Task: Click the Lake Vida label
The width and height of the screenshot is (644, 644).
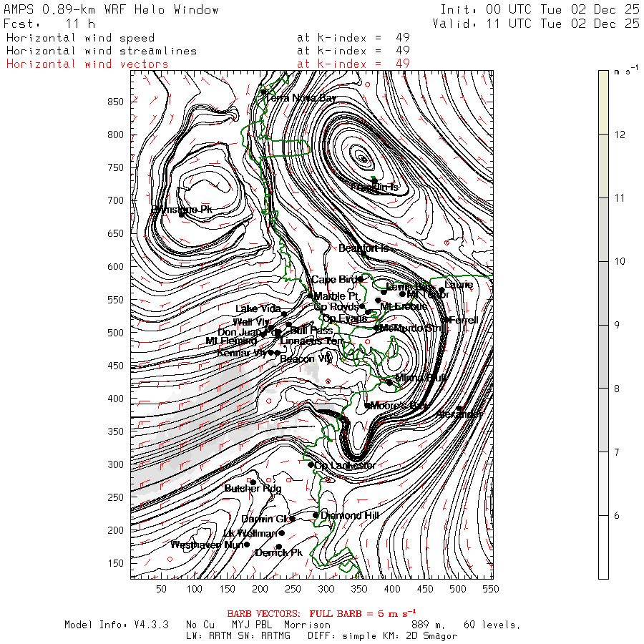Action: [257, 308]
